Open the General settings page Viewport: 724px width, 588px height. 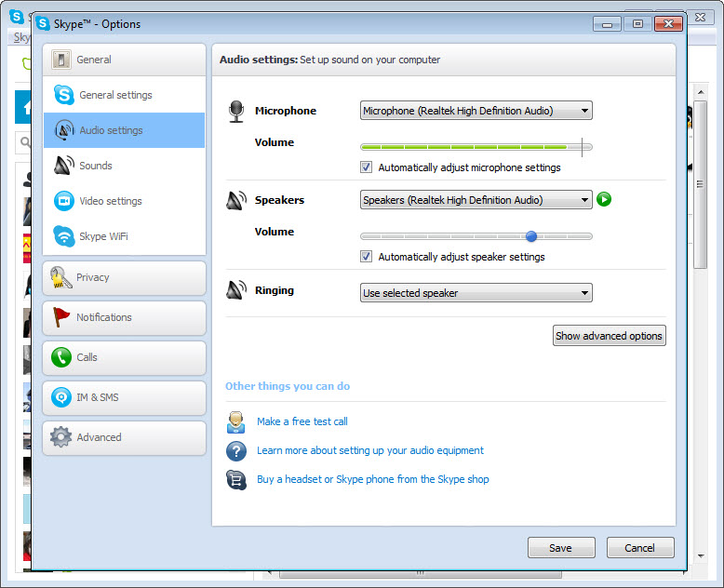click(124, 95)
